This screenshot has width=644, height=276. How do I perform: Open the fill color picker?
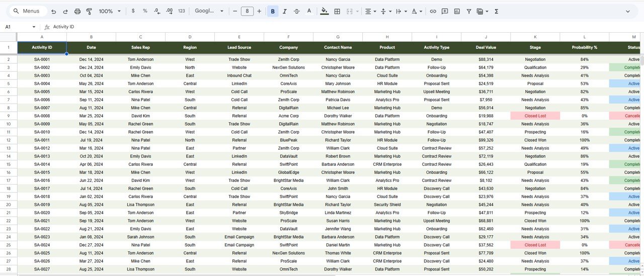[x=324, y=11]
